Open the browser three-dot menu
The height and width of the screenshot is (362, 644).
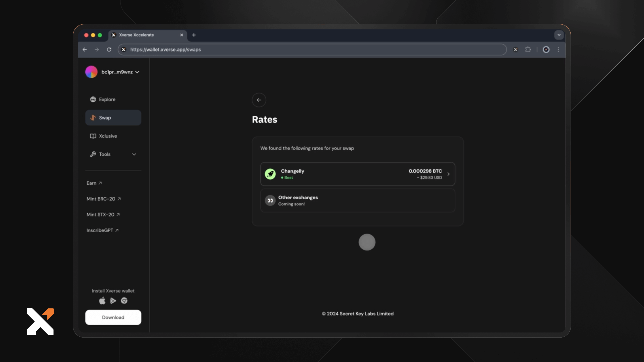pos(558,49)
